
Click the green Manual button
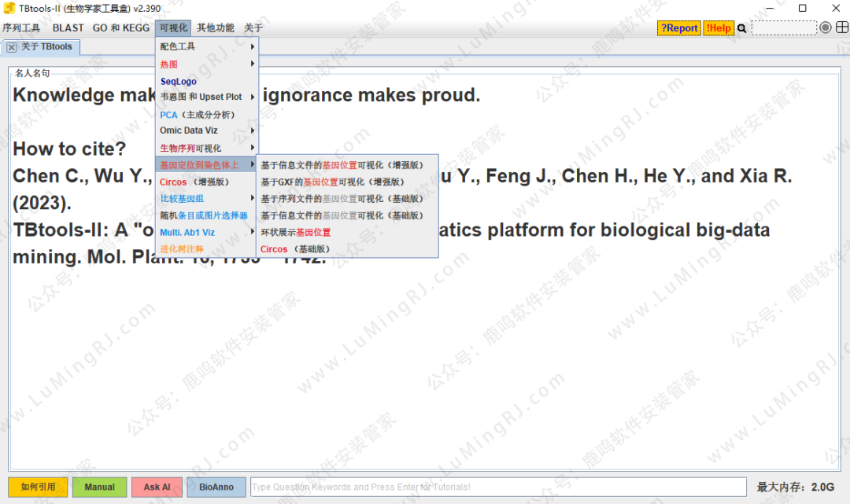[99, 487]
